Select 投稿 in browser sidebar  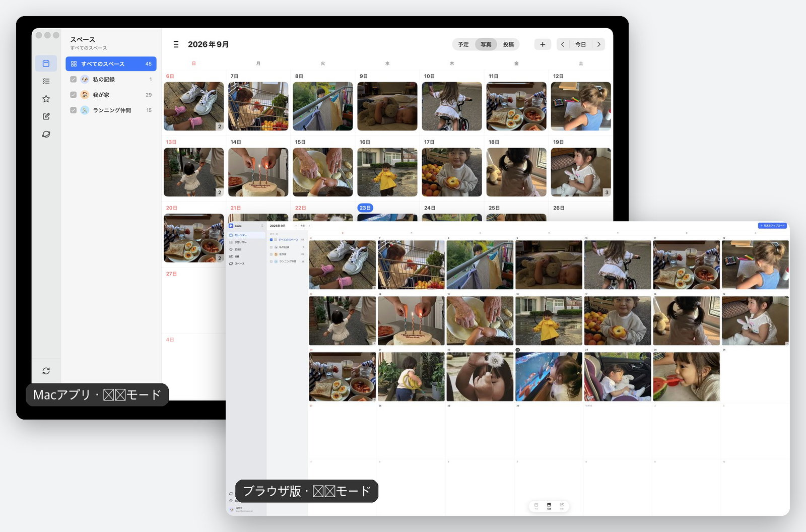246,256
